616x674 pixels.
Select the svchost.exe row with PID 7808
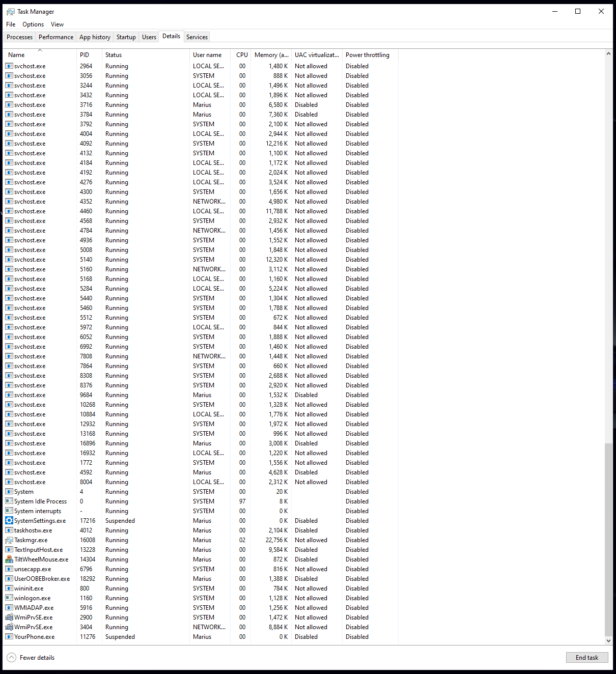tap(201, 356)
